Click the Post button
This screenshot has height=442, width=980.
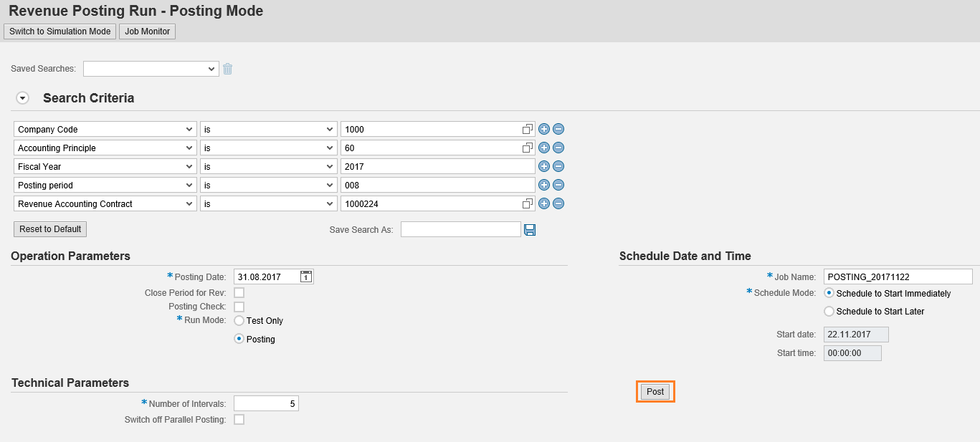pyautogui.click(x=654, y=391)
